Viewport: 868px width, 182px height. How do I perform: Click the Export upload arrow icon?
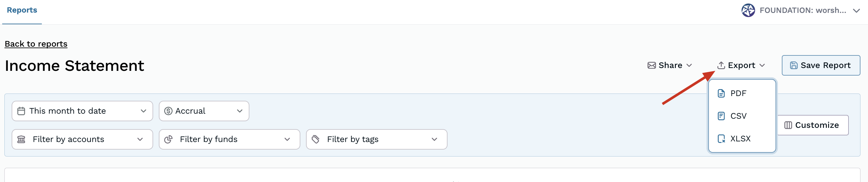pyautogui.click(x=721, y=65)
